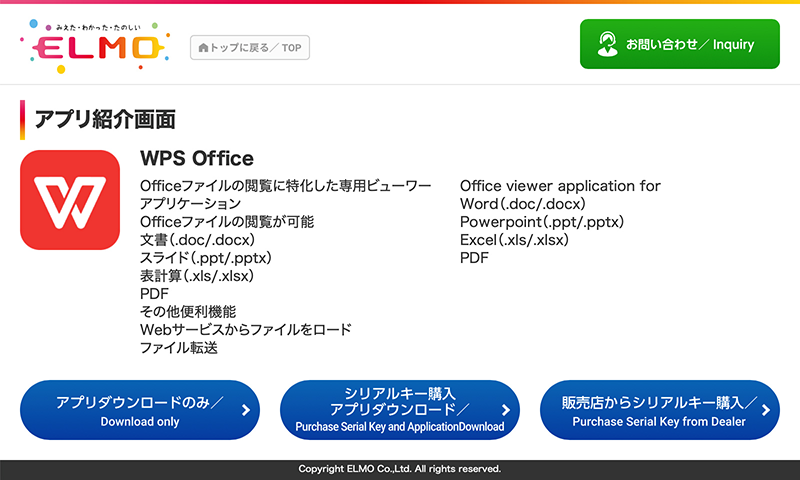The image size is (800, 480).
Task: Open the お問い合わせ/Inquiry button
Action: coord(680,44)
